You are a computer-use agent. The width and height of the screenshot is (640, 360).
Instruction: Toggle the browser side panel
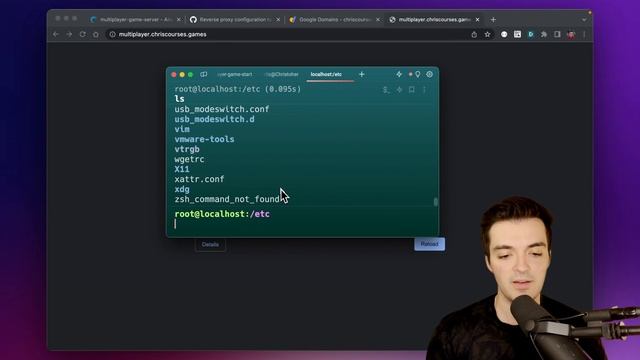coord(557,35)
